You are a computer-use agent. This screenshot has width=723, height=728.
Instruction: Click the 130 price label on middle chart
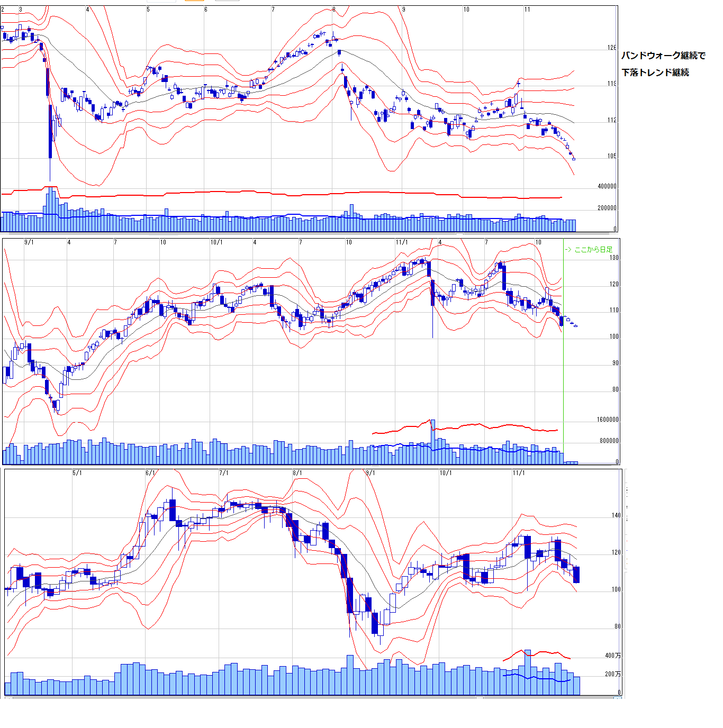click(614, 258)
